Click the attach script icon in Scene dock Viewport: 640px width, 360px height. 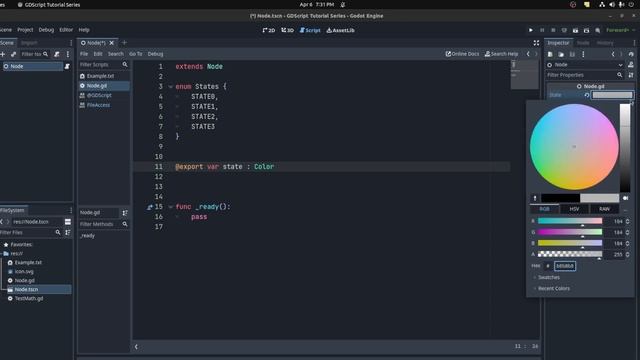(57, 54)
